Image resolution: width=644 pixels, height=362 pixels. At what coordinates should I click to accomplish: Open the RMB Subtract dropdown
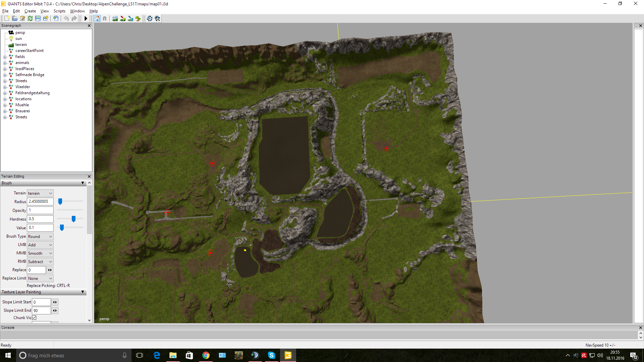click(40, 261)
